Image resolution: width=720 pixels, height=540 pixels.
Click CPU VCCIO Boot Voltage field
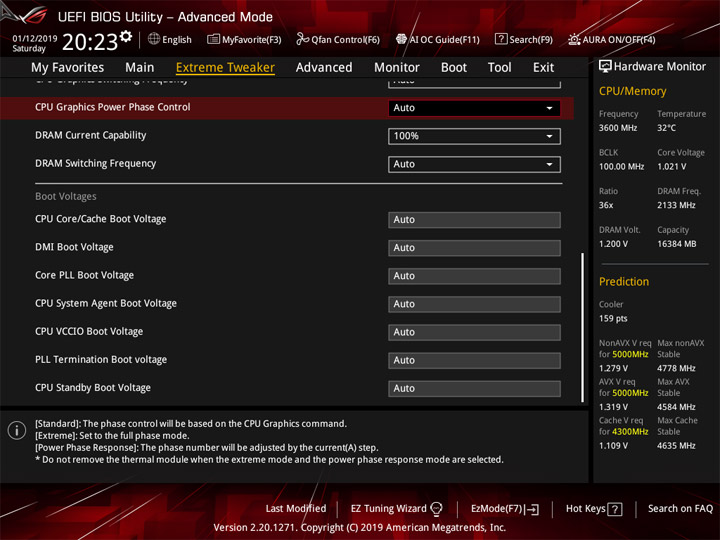[x=474, y=332]
